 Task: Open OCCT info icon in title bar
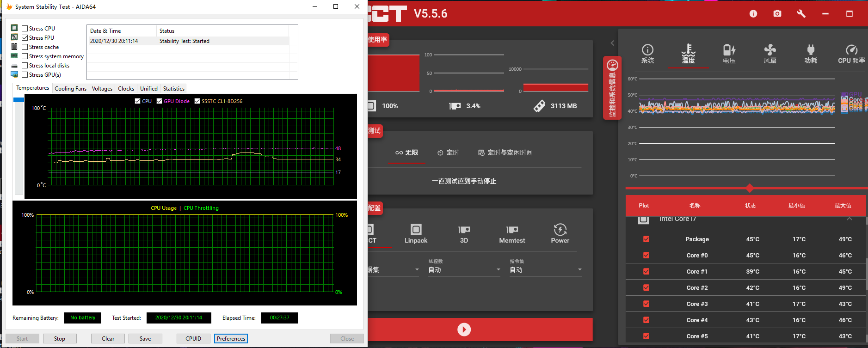pyautogui.click(x=753, y=14)
